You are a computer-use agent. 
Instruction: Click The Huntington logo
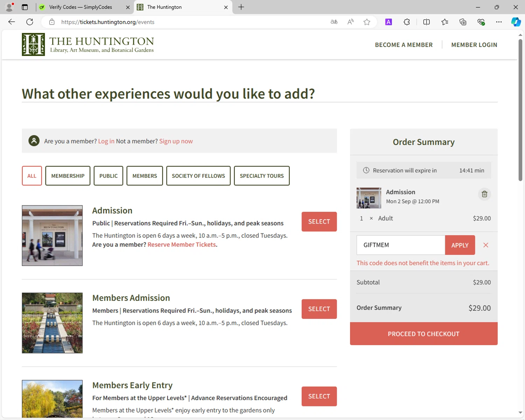(88, 44)
